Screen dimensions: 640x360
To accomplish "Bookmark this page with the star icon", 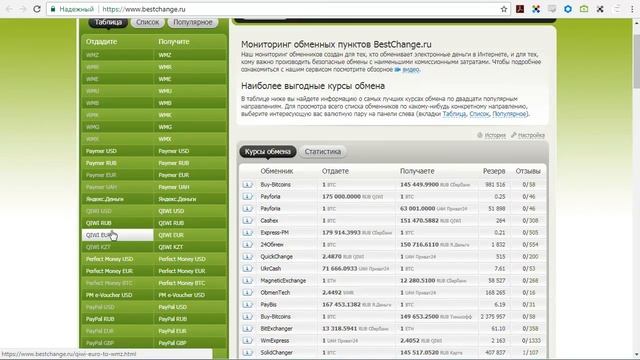I will coord(504,9).
